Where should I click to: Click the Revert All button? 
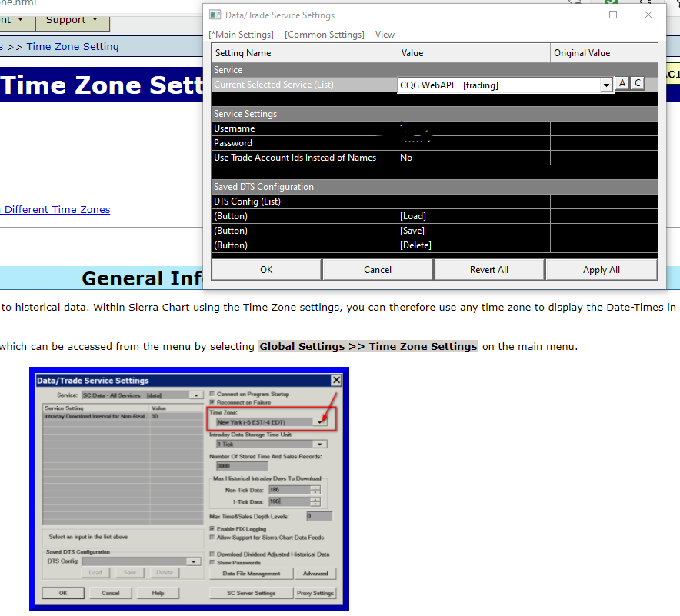(x=489, y=270)
